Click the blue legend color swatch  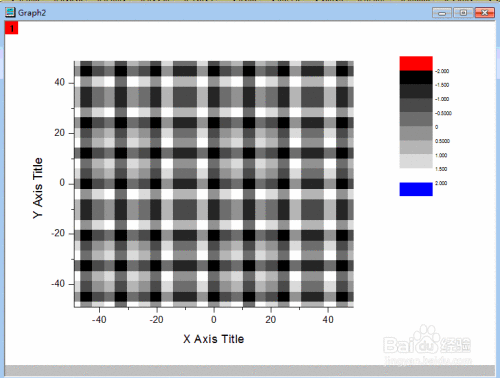tap(416, 189)
